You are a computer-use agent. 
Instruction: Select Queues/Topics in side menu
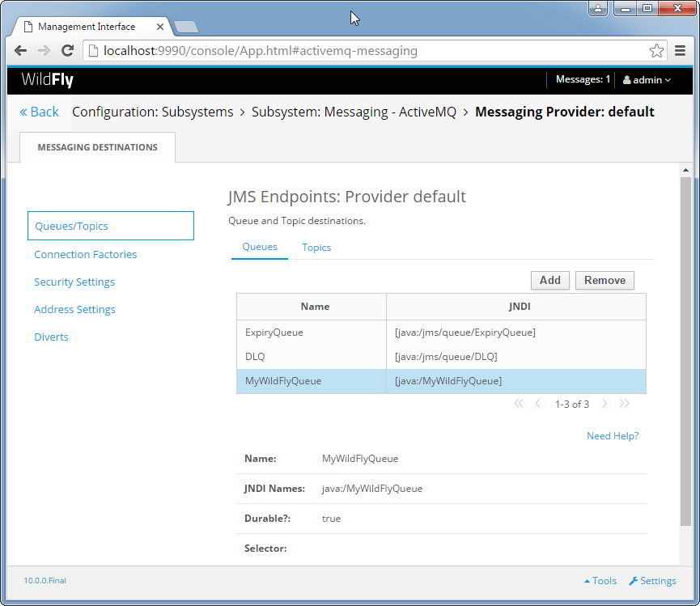pos(111,226)
